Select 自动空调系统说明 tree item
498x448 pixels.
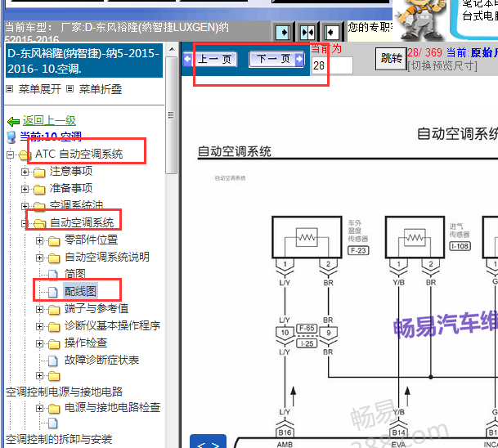(107, 257)
